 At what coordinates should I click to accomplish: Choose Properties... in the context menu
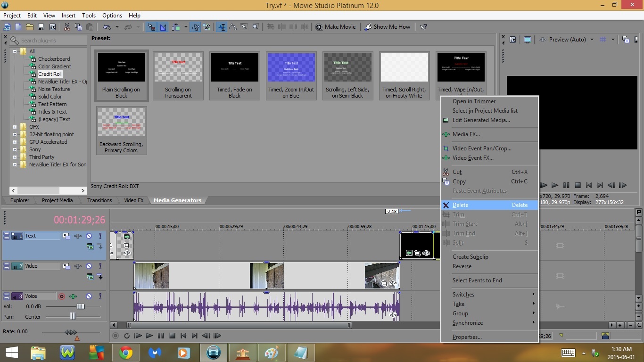tap(489, 337)
